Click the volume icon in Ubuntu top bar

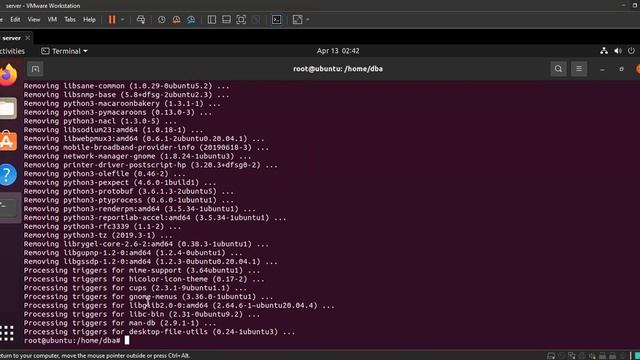click(x=618, y=51)
